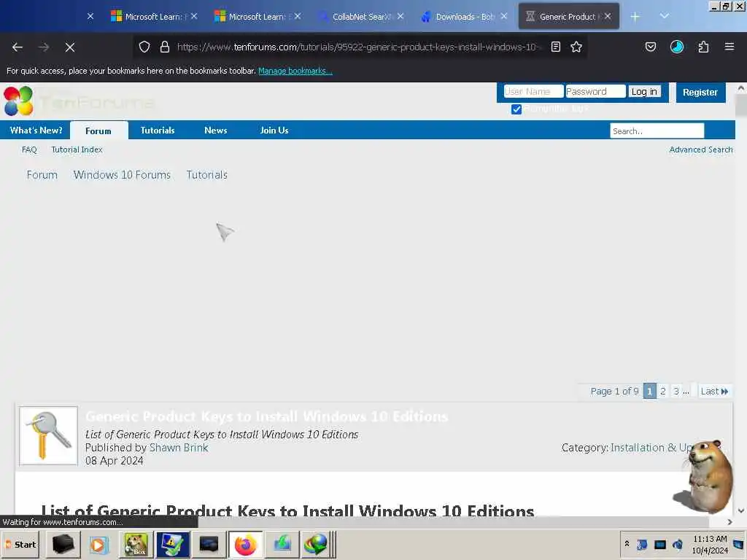Open the Forum menu tab
This screenshot has height=560, width=747.
(x=98, y=131)
